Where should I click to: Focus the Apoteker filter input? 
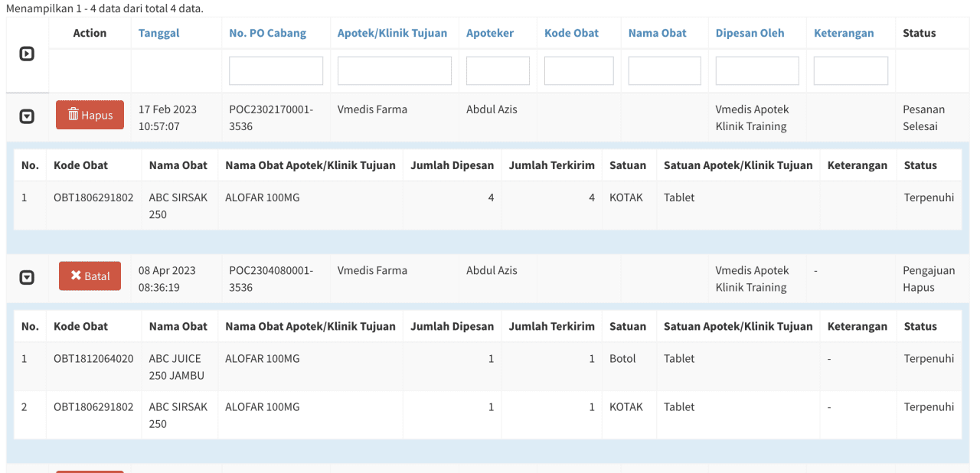pyautogui.click(x=498, y=71)
